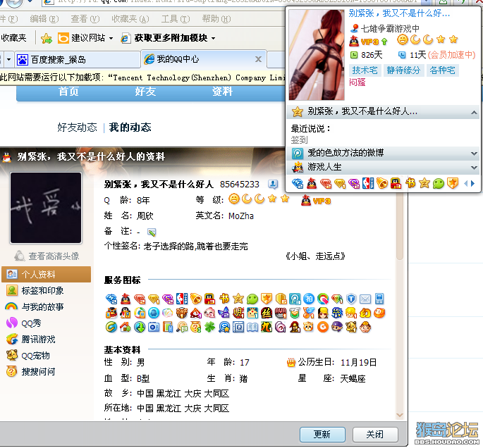Open the 查看(V) menu

click(x=85, y=19)
